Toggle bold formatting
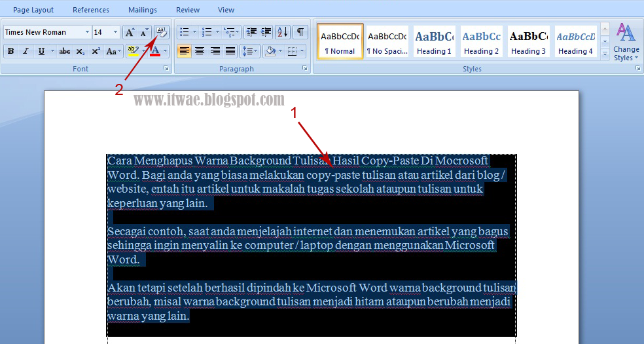644x344 pixels. [x=11, y=51]
